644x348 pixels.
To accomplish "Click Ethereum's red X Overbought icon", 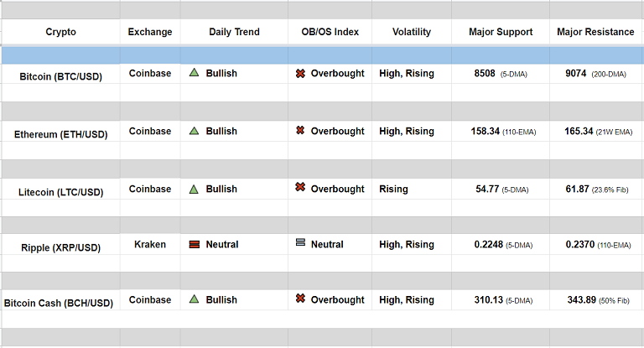I will [x=300, y=131].
